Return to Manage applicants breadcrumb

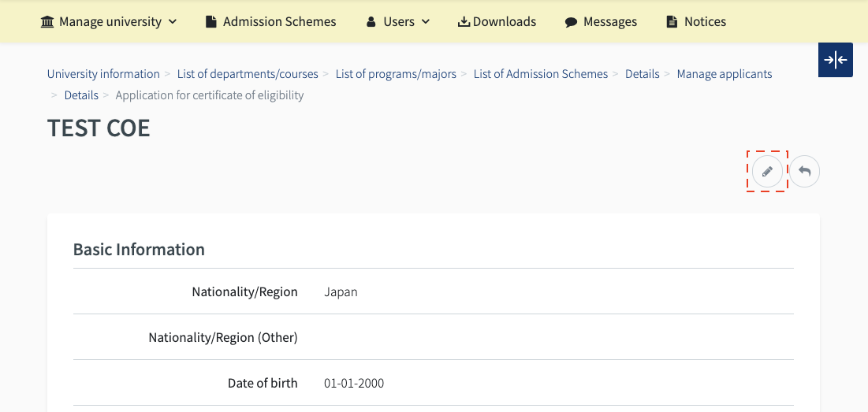click(725, 74)
